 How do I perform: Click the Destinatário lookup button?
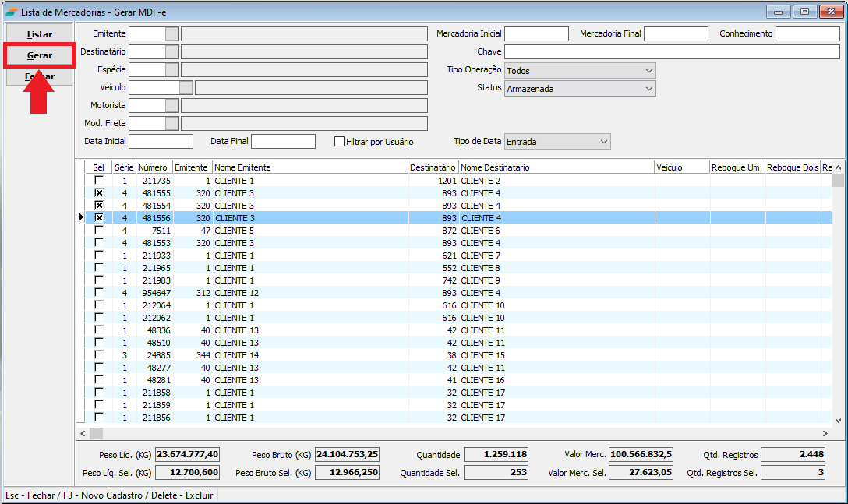coord(172,51)
